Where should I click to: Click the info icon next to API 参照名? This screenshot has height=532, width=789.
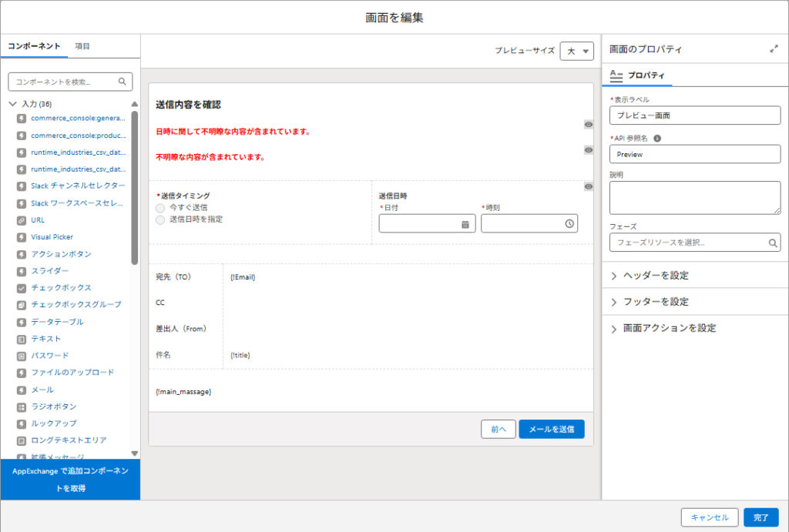pos(657,139)
